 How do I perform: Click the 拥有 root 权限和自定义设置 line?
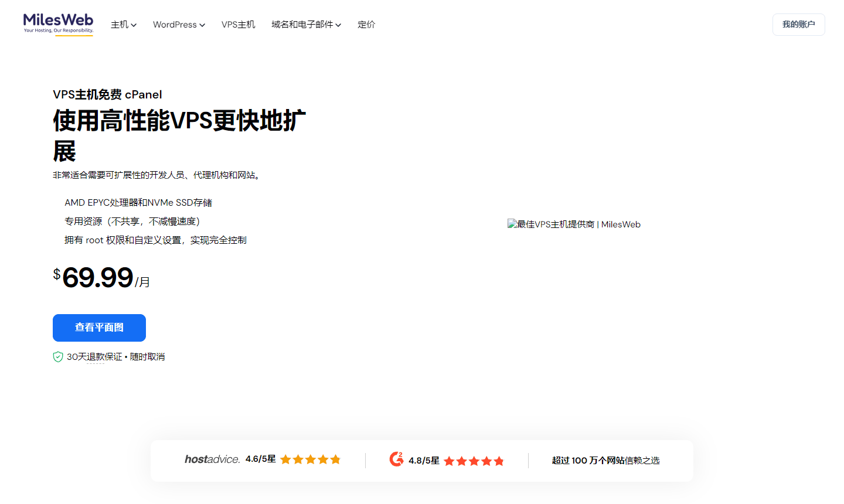155,240
